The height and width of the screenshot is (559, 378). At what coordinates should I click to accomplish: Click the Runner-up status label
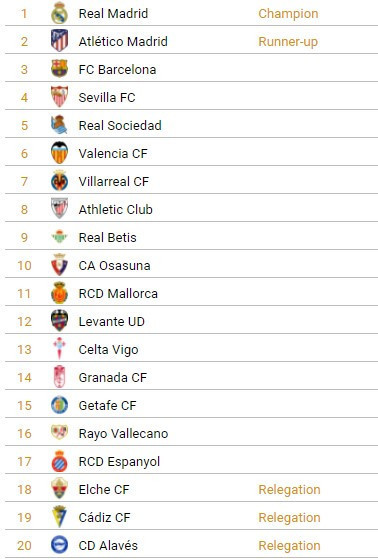click(x=288, y=42)
